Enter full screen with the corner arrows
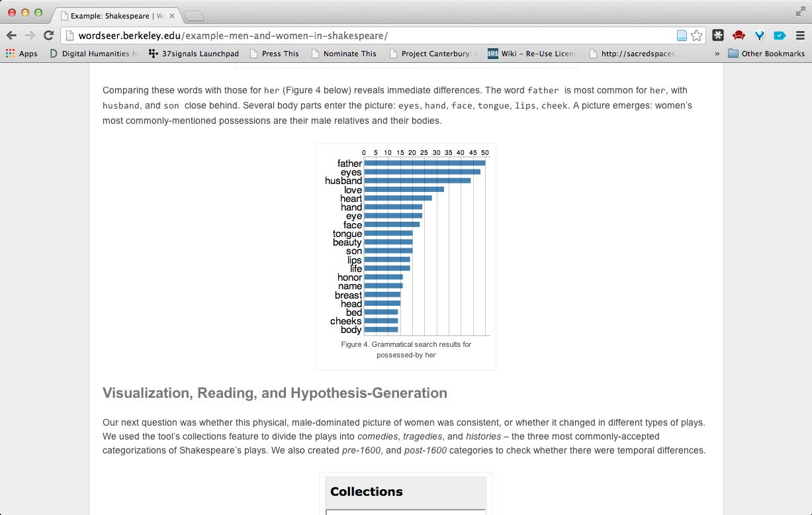This screenshot has height=515, width=812. [x=800, y=11]
